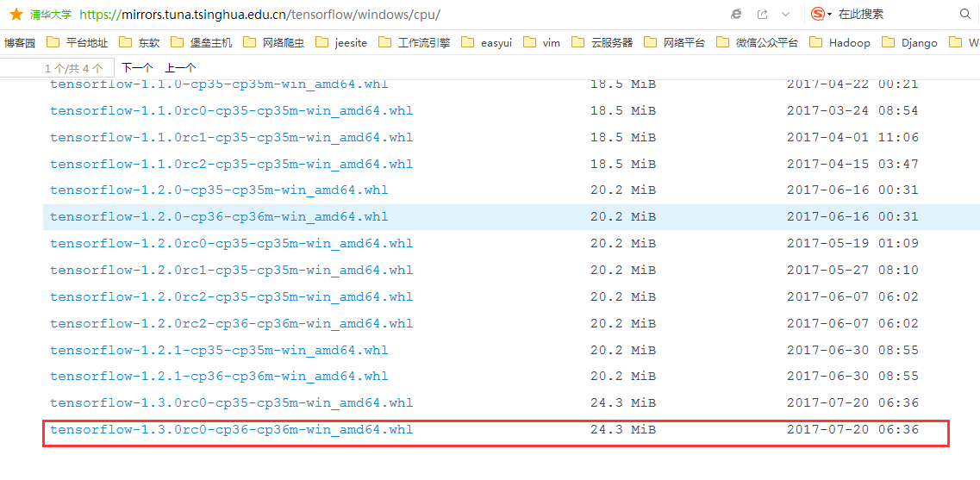Image resolution: width=980 pixels, height=480 pixels.
Task: Open the 东软 bookmark folder
Action: click(x=140, y=42)
